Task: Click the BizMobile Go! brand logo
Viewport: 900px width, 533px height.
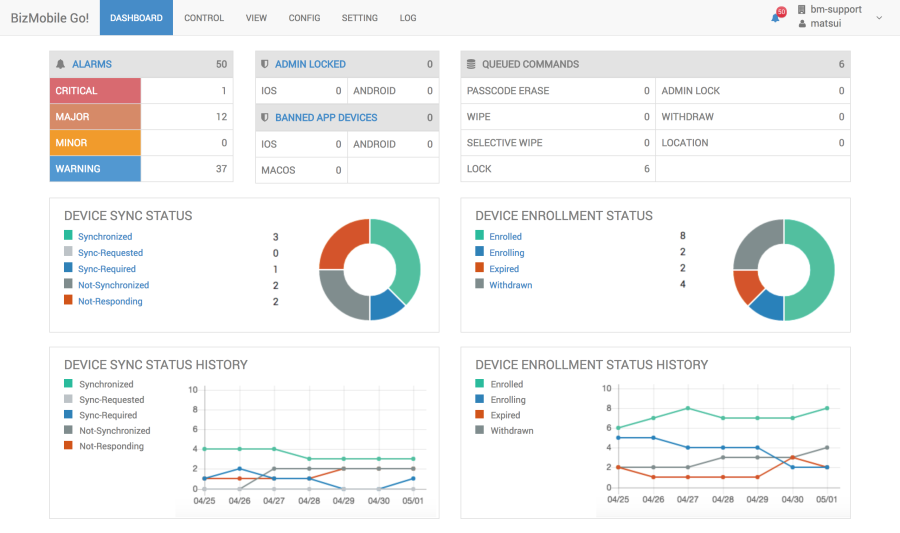Action: pyautogui.click(x=50, y=18)
